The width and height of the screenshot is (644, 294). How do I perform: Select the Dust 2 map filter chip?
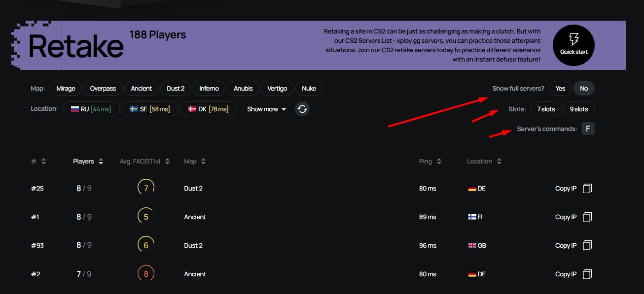pos(176,89)
